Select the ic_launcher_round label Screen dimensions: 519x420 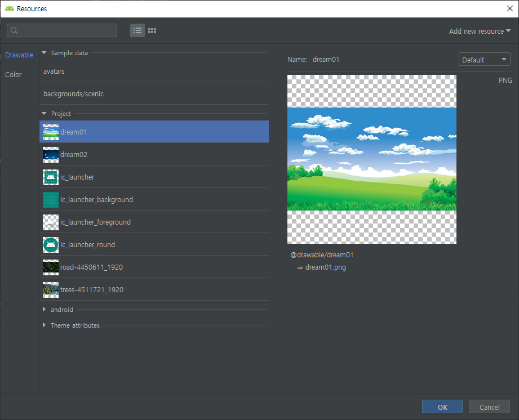(88, 245)
